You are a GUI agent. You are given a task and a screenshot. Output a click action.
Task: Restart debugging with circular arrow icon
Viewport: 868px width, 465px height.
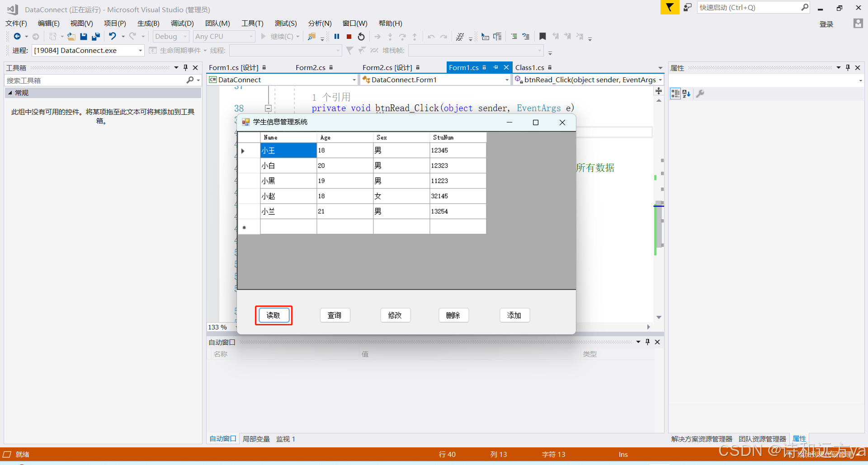tap(361, 37)
